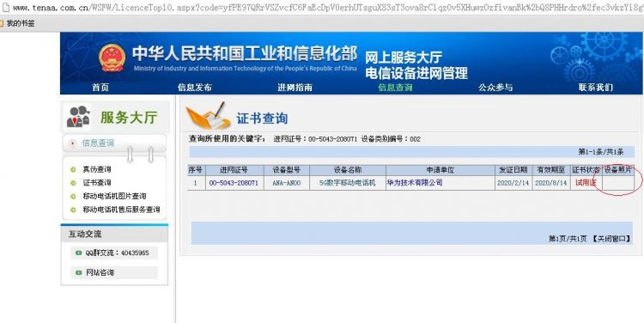The width and height of the screenshot is (644, 323).
Task: Open the 首页 navigation item
Action: [100, 87]
